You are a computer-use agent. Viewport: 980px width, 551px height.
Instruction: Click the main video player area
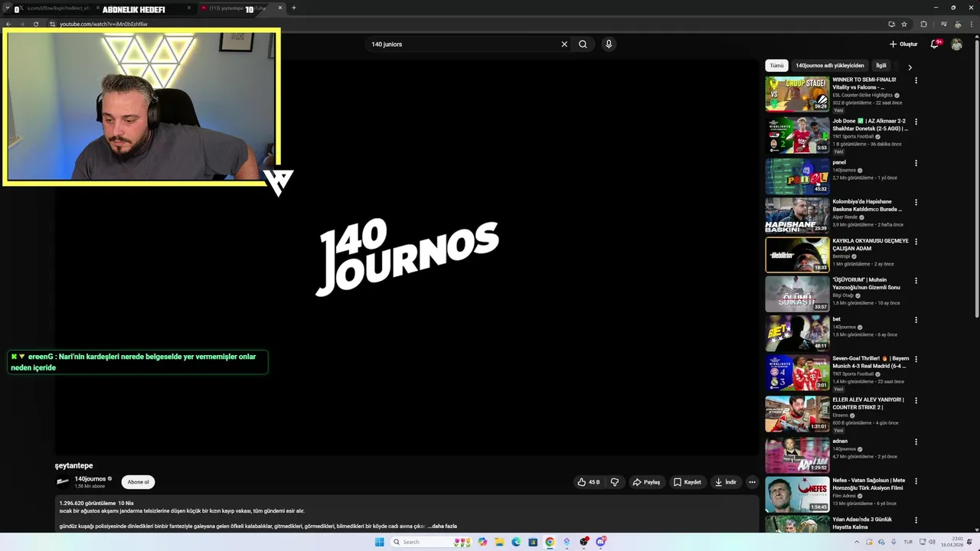(407, 256)
